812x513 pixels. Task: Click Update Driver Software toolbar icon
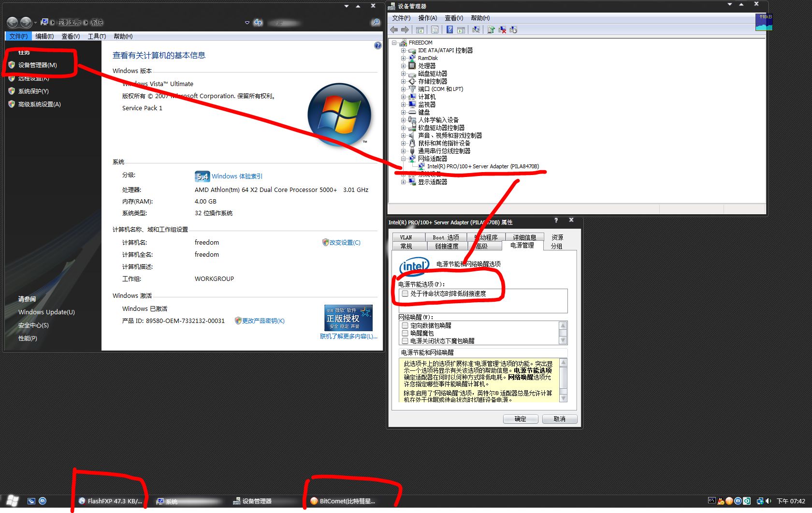(491, 30)
